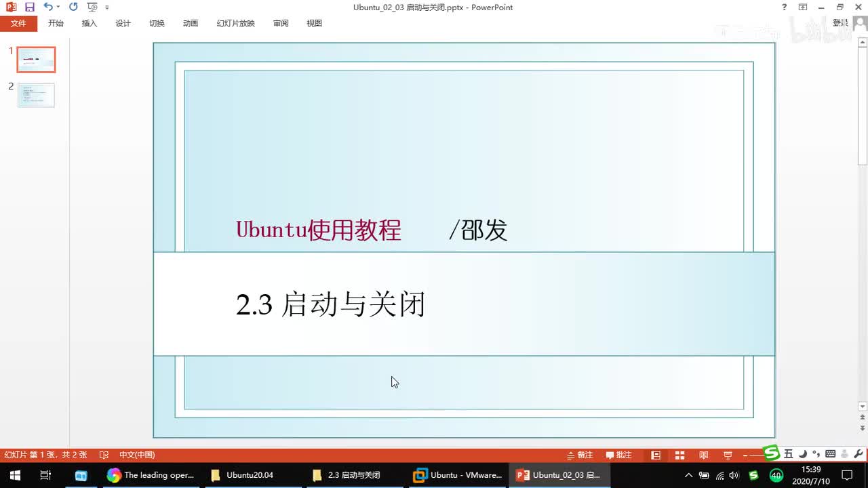868x488 pixels.
Task: Select slide 1 thumbnail
Action: [x=36, y=60]
